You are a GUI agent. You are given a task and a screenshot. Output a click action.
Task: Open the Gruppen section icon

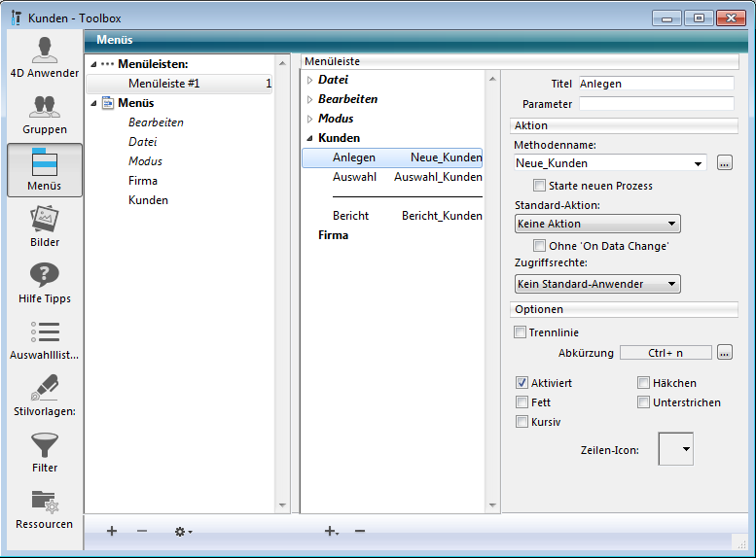(x=44, y=114)
